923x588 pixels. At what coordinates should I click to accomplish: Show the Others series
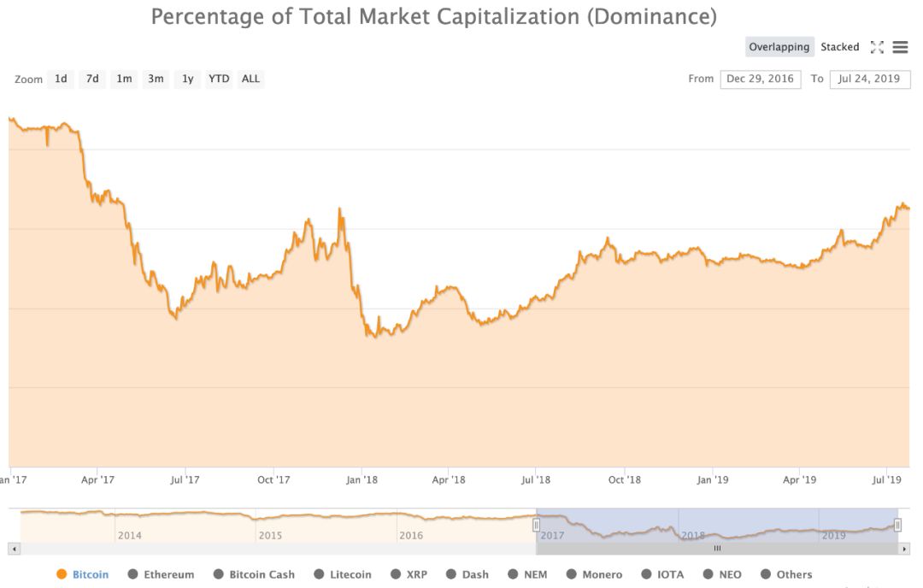786,574
